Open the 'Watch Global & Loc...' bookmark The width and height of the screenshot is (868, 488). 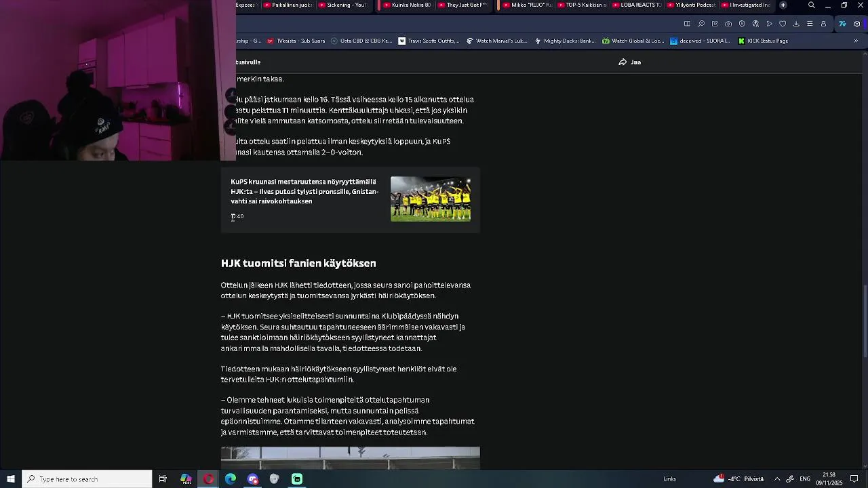point(633,41)
